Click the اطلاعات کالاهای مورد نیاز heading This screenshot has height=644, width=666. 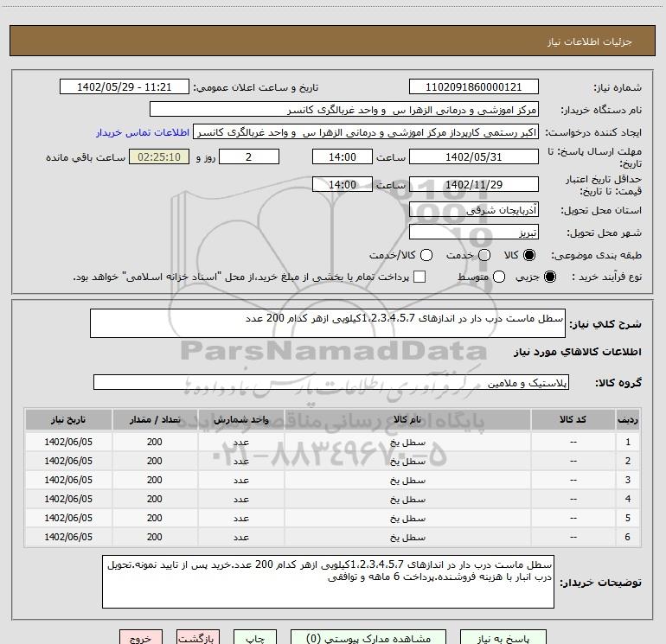(x=578, y=352)
